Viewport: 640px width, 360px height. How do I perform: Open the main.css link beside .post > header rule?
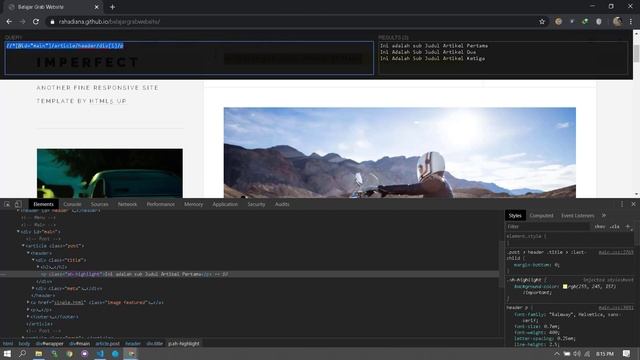[x=616, y=253]
